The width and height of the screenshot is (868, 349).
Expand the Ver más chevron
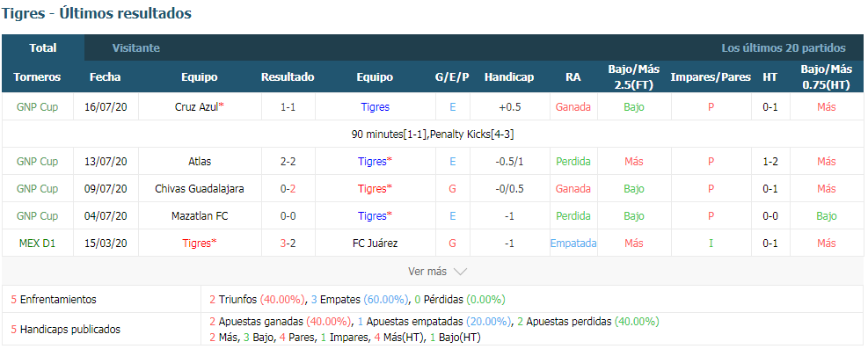(438, 272)
